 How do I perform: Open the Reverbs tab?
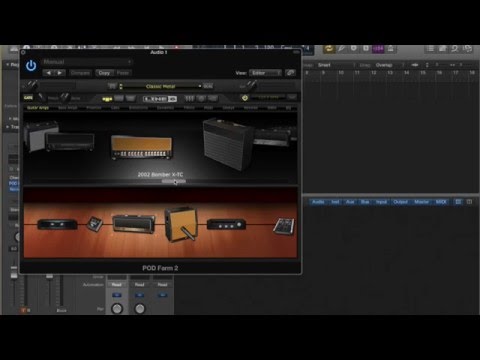[x=251, y=108]
